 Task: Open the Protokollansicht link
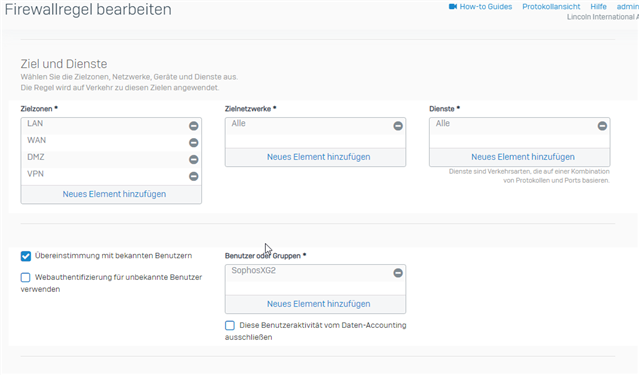click(x=551, y=7)
